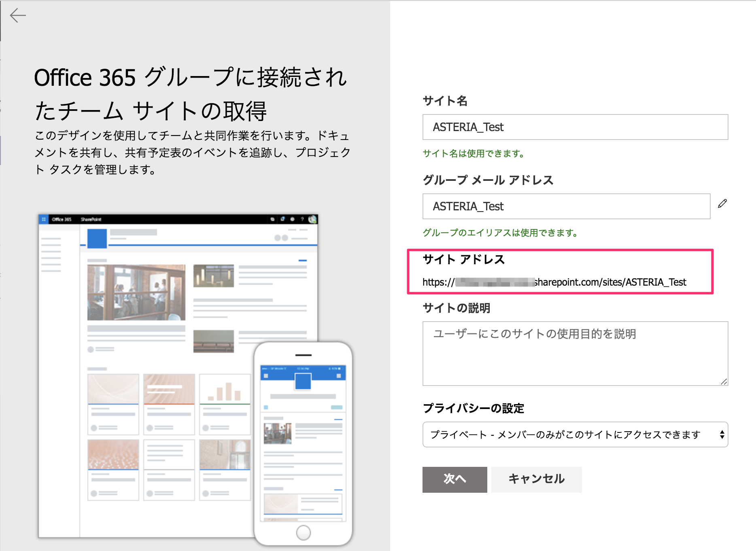Click the サイト アドレス label
This screenshot has height=551, width=756.
point(463,259)
